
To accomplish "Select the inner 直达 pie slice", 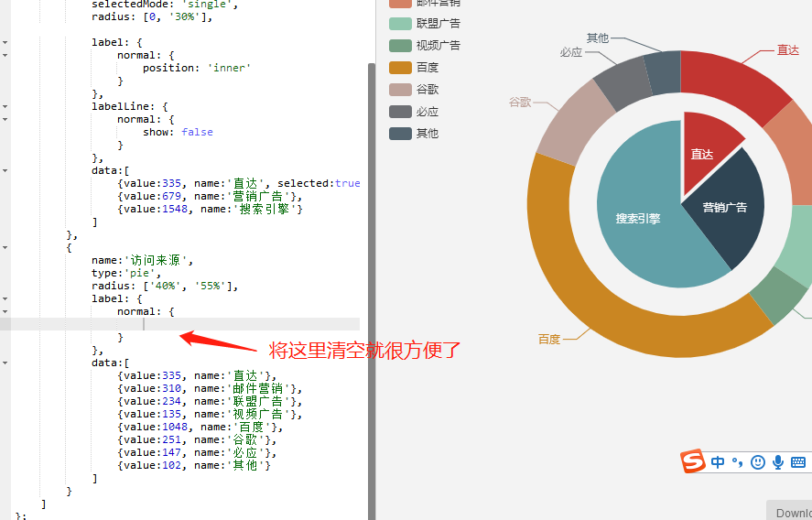I will point(704,150).
